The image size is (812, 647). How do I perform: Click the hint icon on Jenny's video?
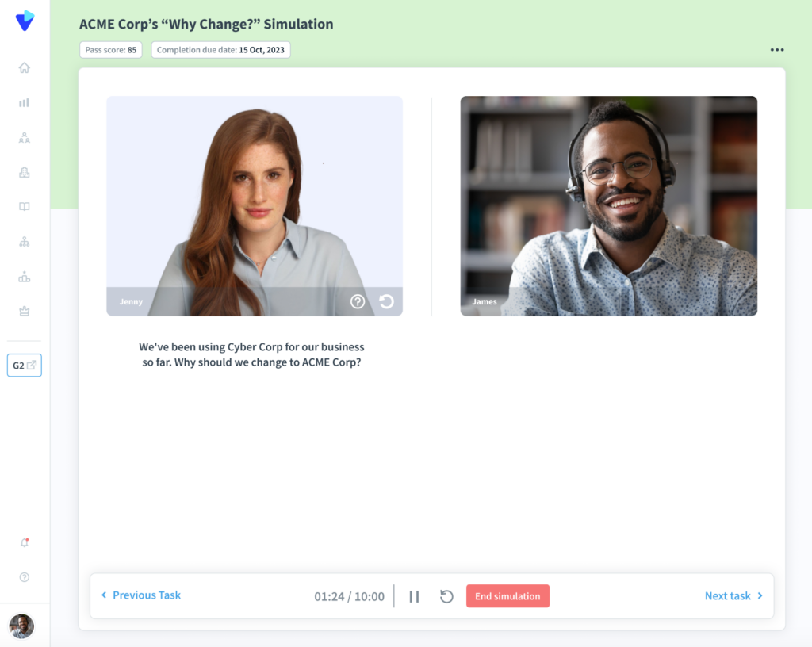357,302
